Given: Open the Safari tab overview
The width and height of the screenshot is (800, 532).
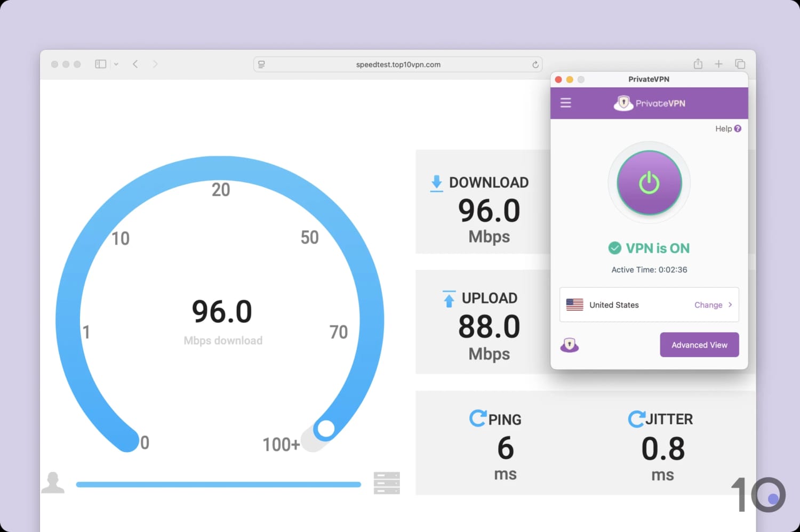Looking at the screenshot, I should 740,63.
